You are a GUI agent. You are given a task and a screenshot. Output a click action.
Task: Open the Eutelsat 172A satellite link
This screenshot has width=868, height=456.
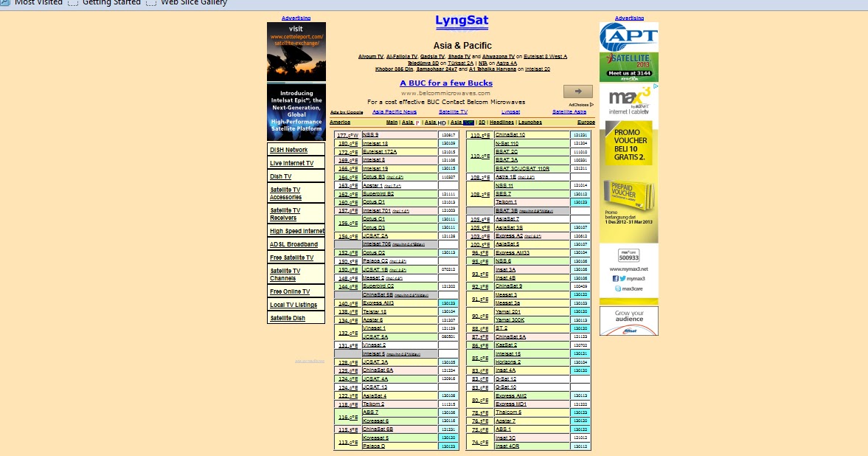tap(380, 152)
